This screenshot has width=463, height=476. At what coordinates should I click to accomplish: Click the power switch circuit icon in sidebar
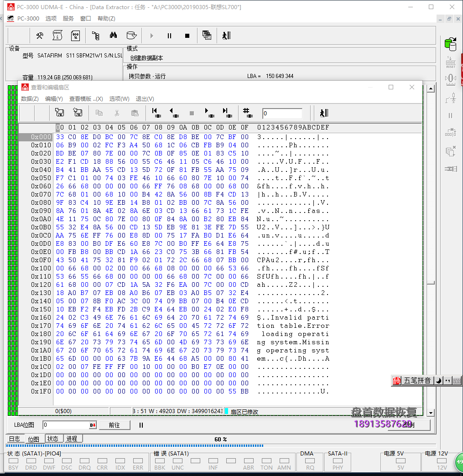[451, 98]
